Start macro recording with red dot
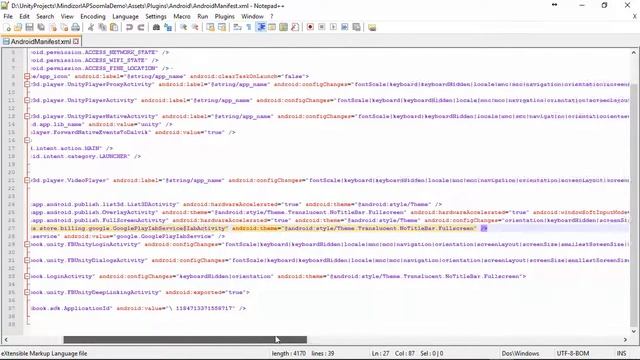 tap(310, 27)
